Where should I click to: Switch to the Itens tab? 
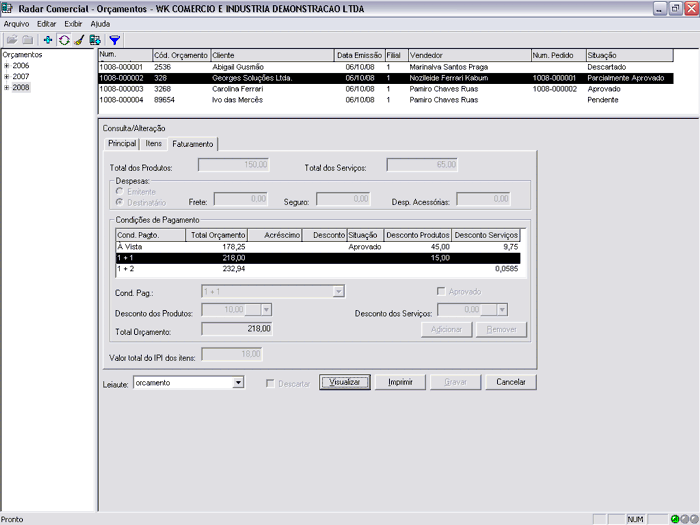pos(153,144)
